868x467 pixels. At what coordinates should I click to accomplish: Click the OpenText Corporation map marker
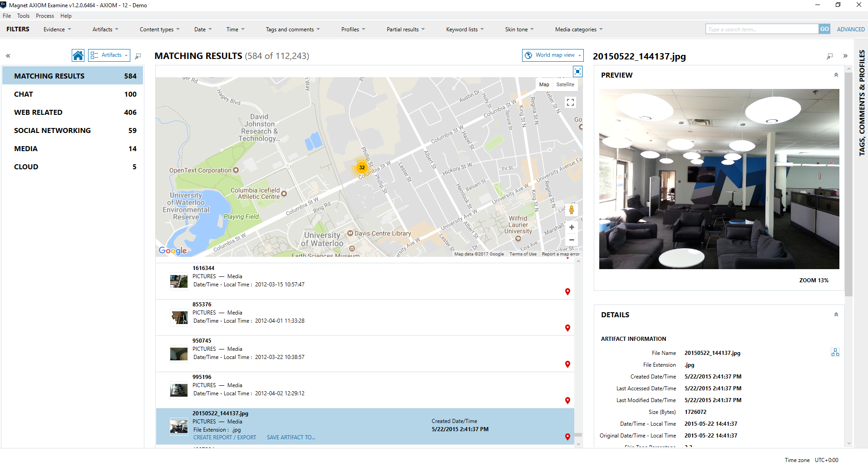click(236, 170)
